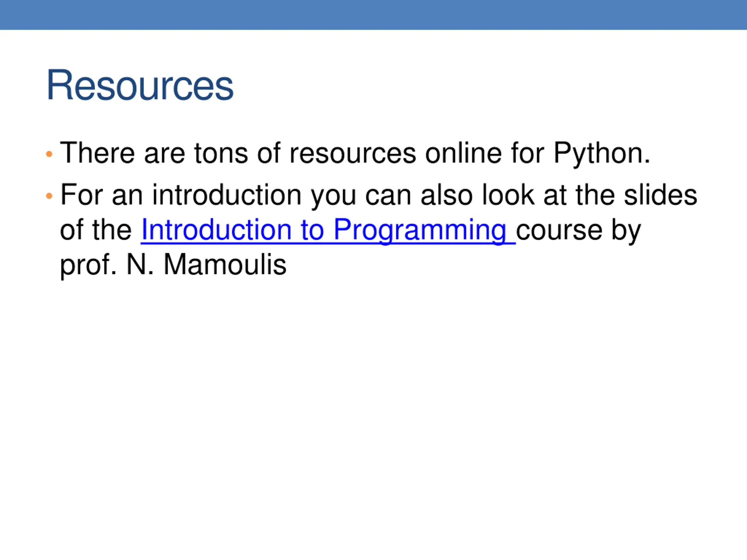The width and height of the screenshot is (747, 560).
Task: Select the orange bullet before 'For an introduction'
Action: point(49,196)
